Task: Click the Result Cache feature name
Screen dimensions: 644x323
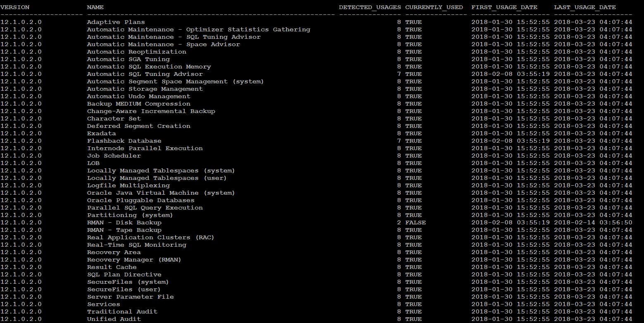Action: pyautogui.click(x=112, y=267)
